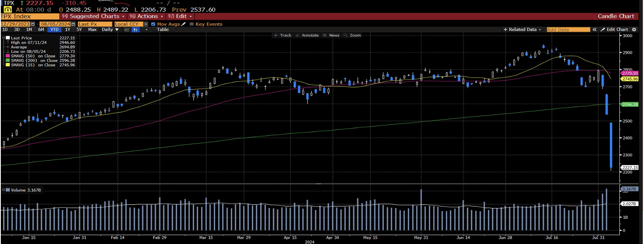Open the News overlay tool
This screenshot has width=644, height=244.
331,36
